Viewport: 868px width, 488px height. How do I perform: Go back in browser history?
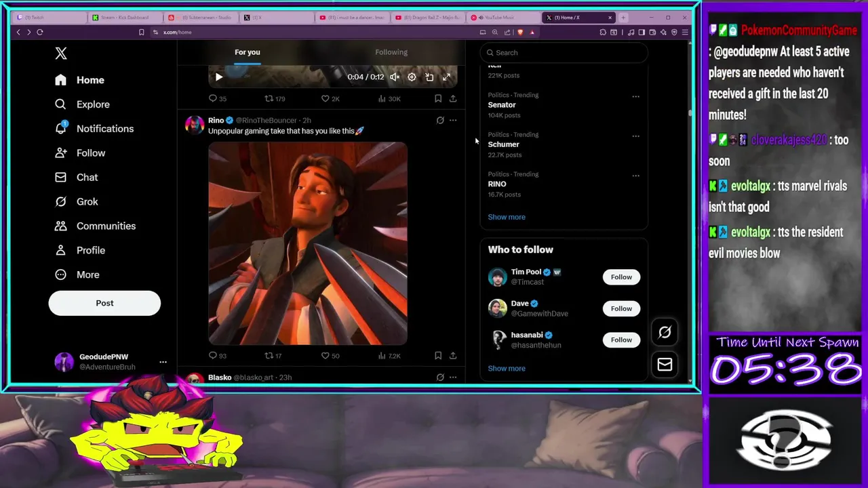click(x=18, y=33)
